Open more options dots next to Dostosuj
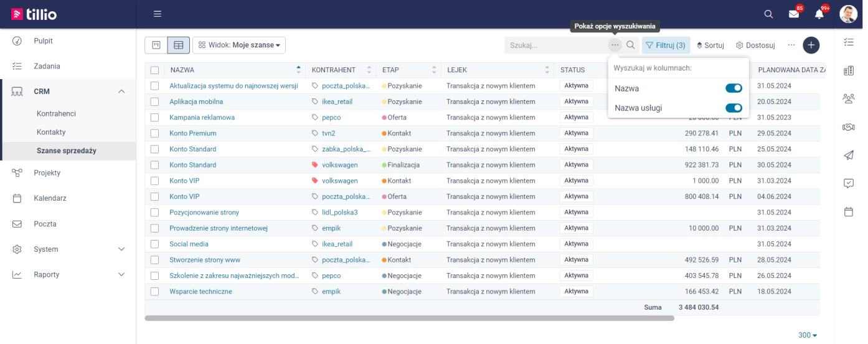Viewport: 868px width, 344px height. point(791,45)
